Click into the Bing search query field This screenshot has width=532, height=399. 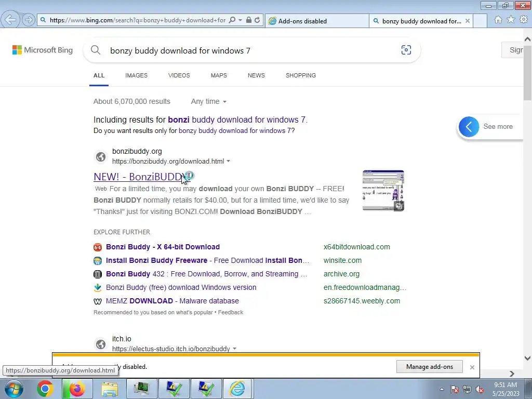pos(251,50)
